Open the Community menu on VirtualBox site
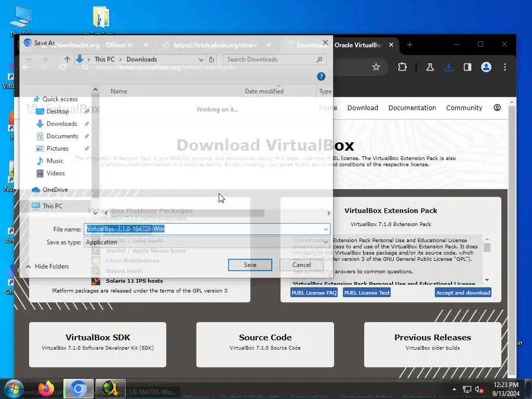Screen dimensions: 532x399 (x=464, y=108)
